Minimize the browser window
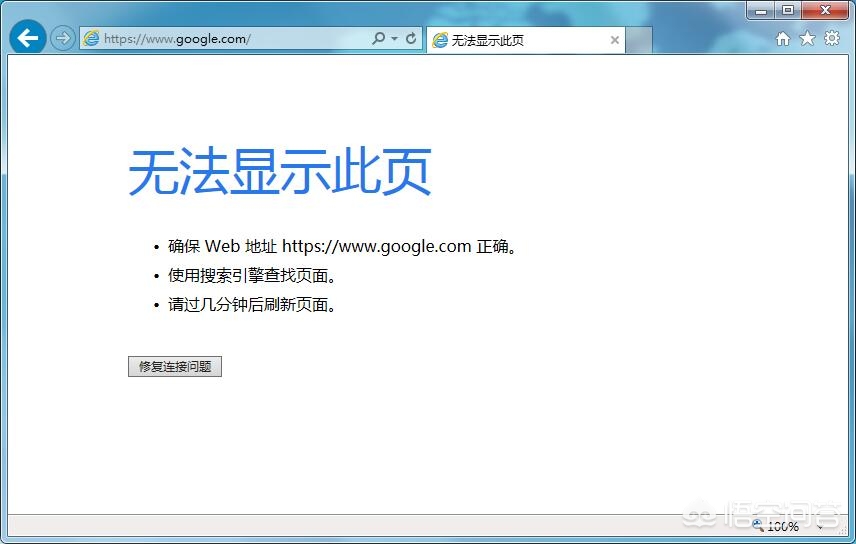856x544 pixels. click(761, 10)
